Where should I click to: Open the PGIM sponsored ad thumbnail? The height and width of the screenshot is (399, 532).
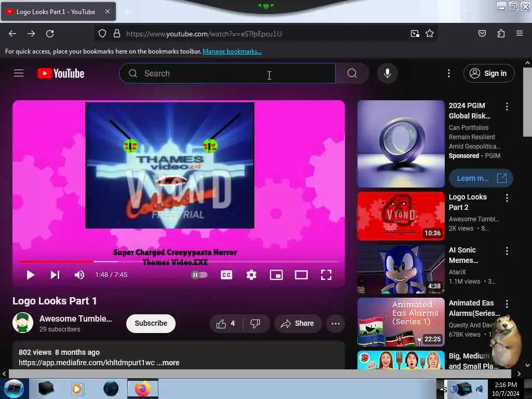401,144
